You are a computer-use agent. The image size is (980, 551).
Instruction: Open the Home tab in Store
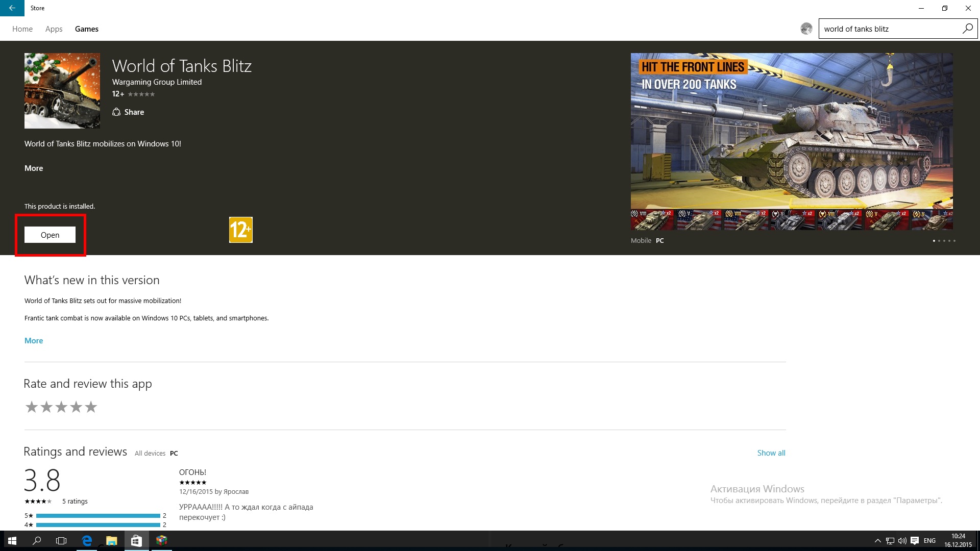point(22,29)
